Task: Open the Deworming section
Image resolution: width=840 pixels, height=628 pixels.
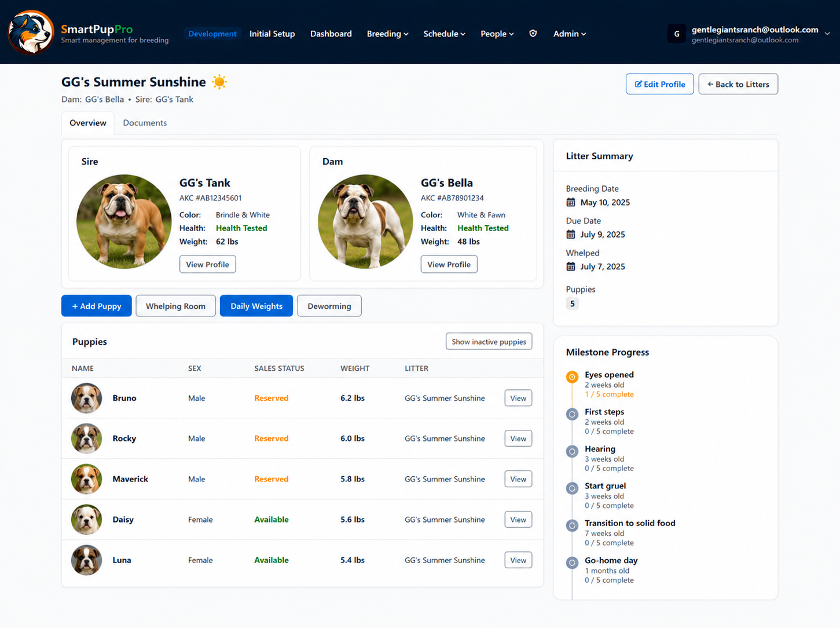Action: pyautogui.click(x=329, y=306)
